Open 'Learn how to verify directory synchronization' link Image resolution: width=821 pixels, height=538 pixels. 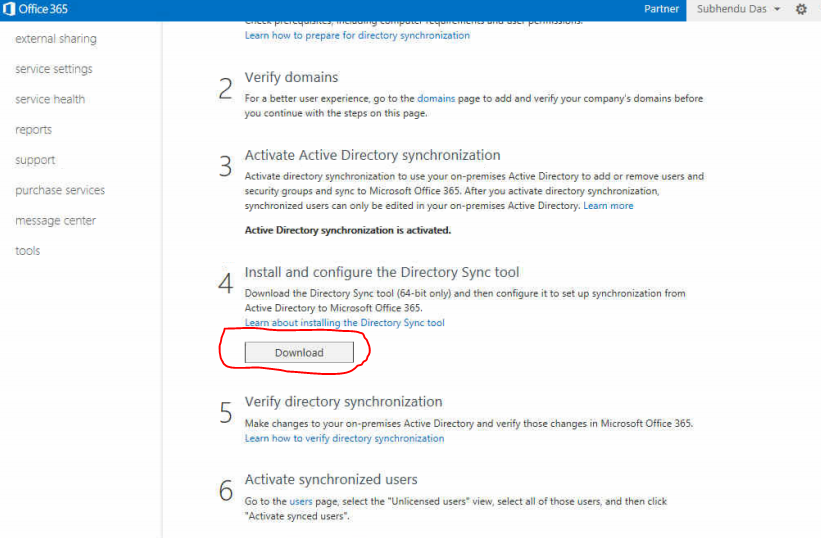click(x=344, y=439)
